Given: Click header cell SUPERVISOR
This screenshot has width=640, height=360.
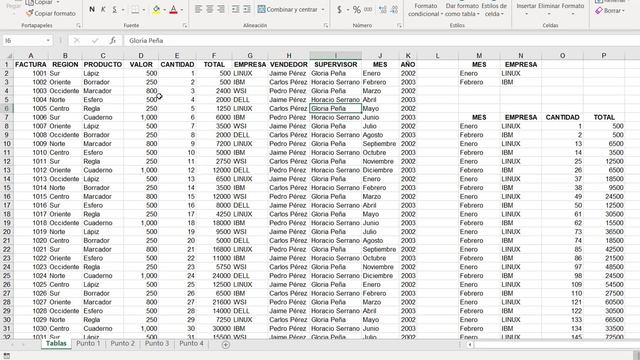Looking at the screenshot, I should click(336, 64).
